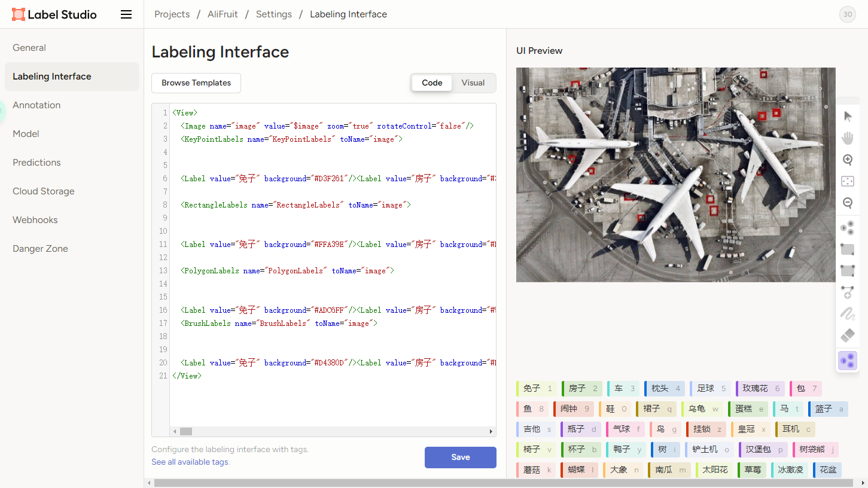Open the 'See all available tags' link

pos(190,462)
